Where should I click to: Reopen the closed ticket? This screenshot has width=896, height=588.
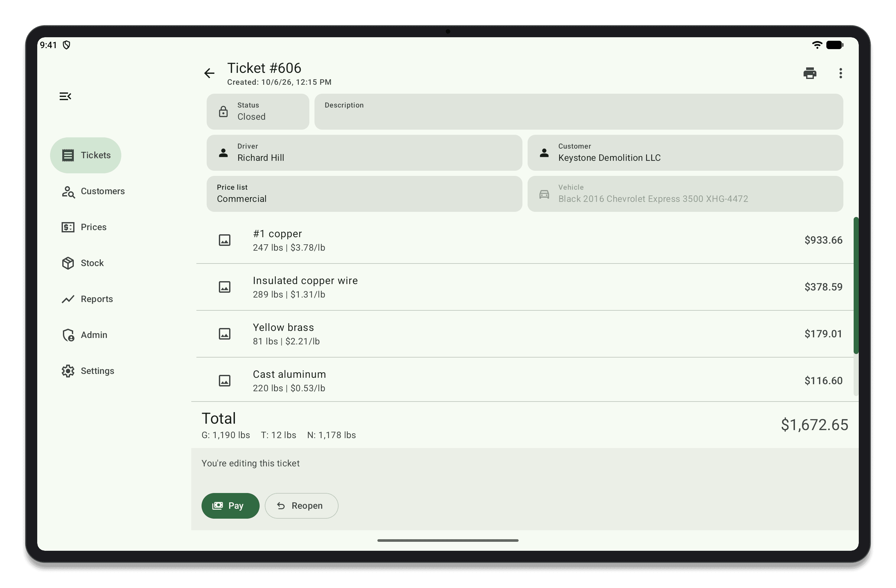(301, 506)
